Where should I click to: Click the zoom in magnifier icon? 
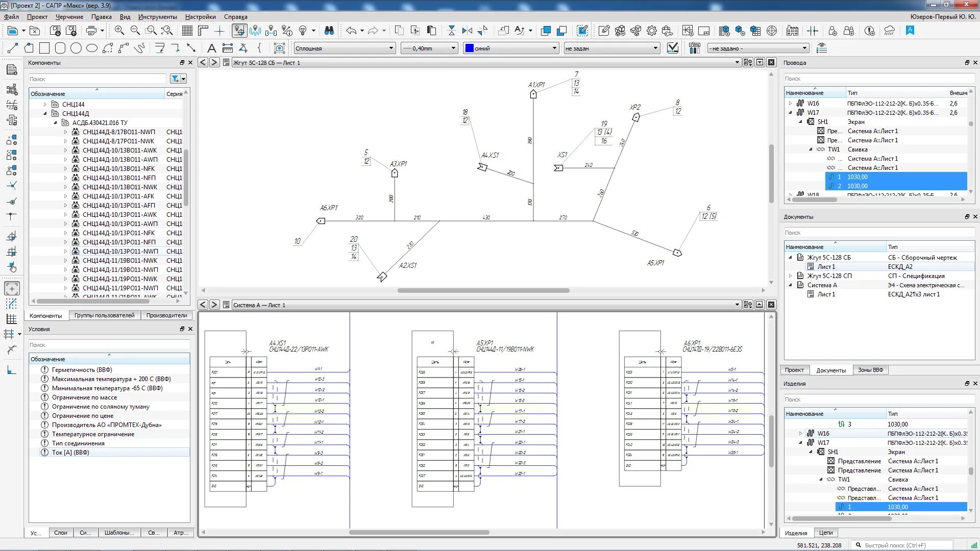pyautogui.click(x=119, y=31)
